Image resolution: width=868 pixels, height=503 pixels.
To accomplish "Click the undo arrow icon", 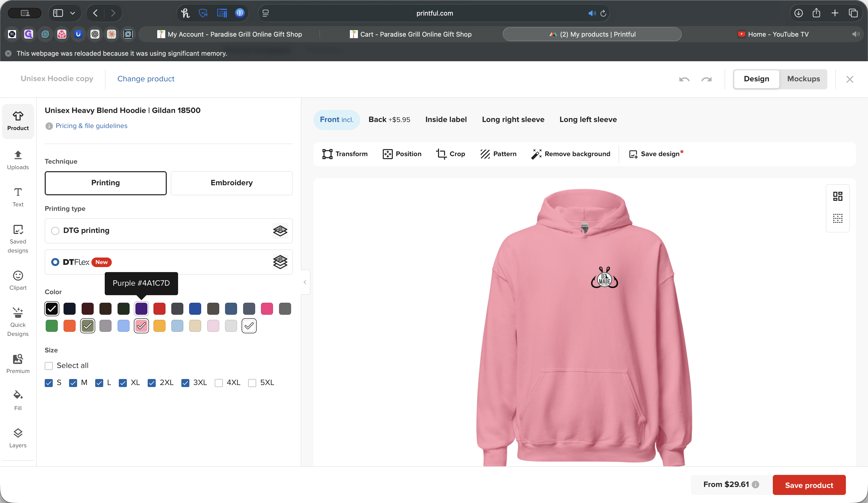I will [x=684, y=79].
